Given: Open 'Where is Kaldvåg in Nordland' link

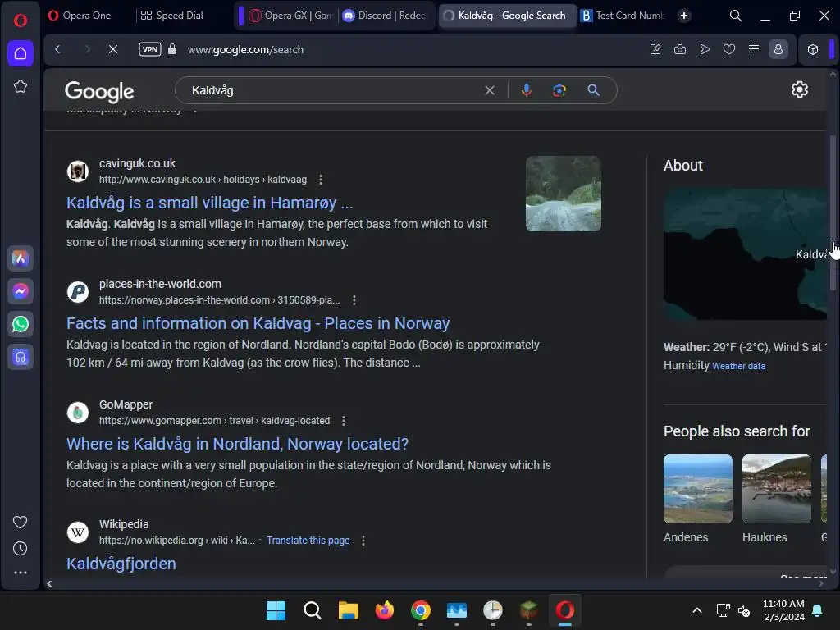Looking at the screenshot, I should pyautogui.click(x=237, y=444).
